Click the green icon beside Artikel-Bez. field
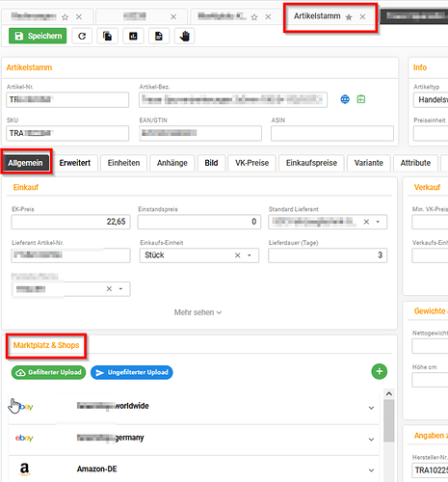Viewport: 448px width, 482px height. click(361, 99)
